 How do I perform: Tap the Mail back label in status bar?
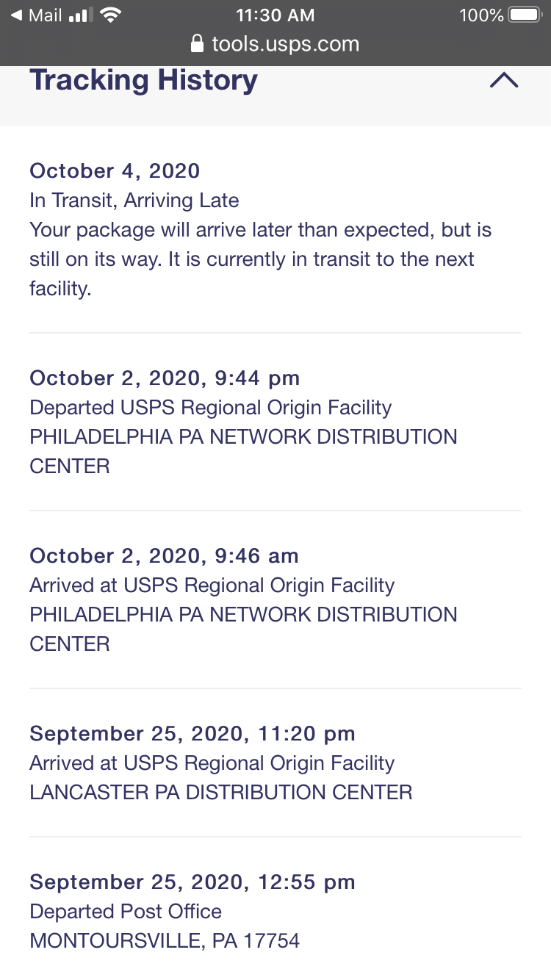[45, 15]
